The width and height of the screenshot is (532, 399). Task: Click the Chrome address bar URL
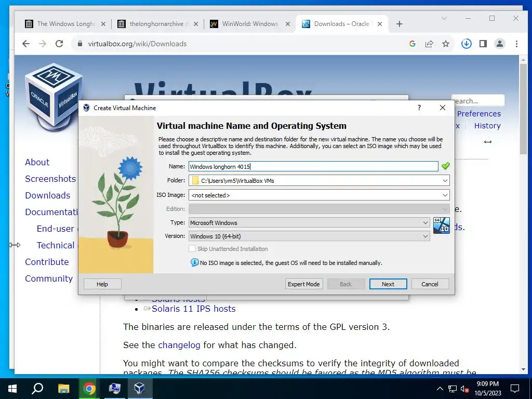pyautogui.click(x=137, y=44)
